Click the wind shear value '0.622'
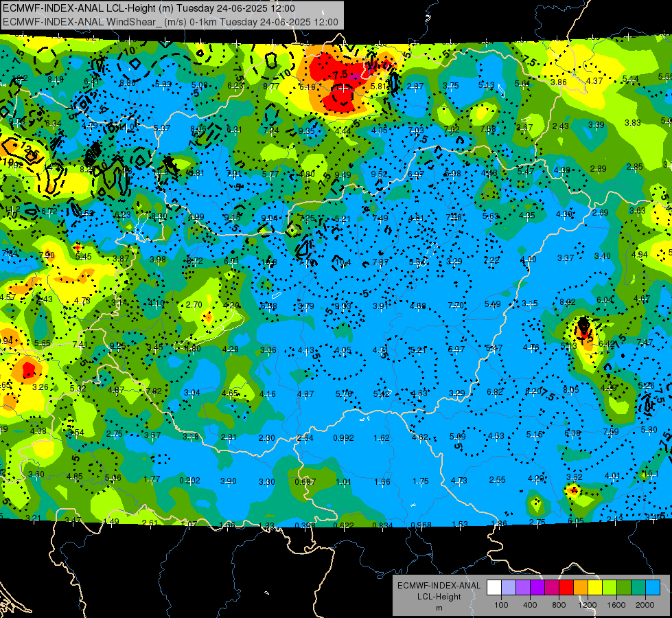Viewport: 672px width, 618px height. [x=343, y=525]
